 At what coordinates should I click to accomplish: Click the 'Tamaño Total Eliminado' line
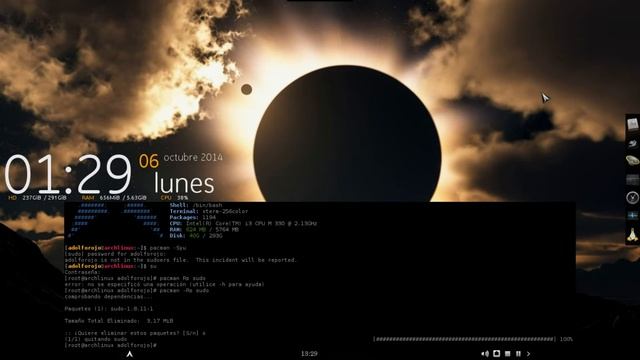tap(119, 321)
